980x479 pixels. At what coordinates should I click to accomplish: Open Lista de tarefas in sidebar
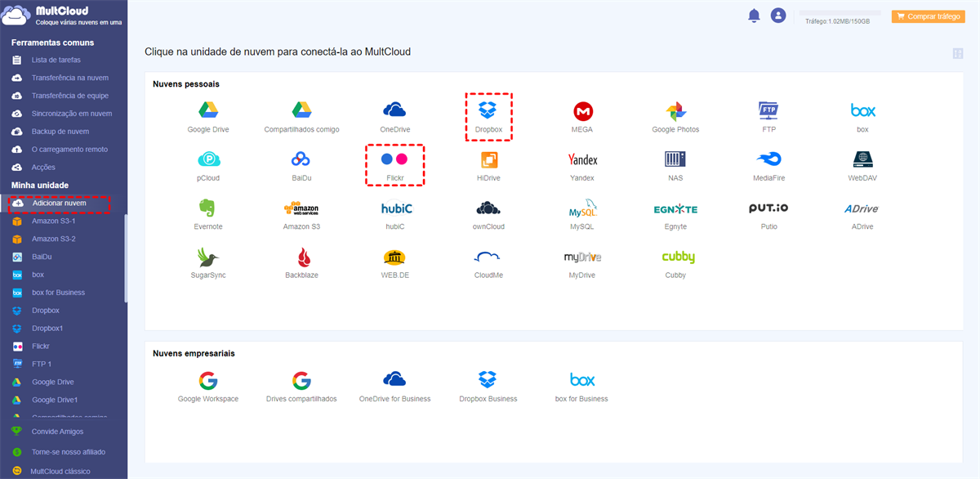[x=56, y=60]
